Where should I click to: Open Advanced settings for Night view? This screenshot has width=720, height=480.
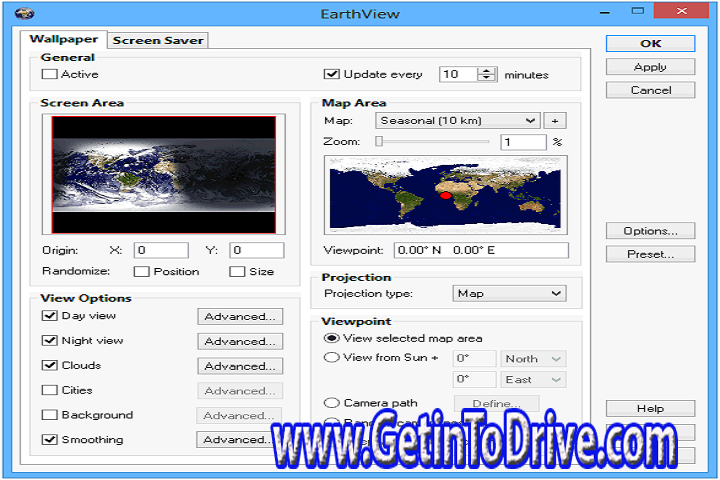[240, 341]
